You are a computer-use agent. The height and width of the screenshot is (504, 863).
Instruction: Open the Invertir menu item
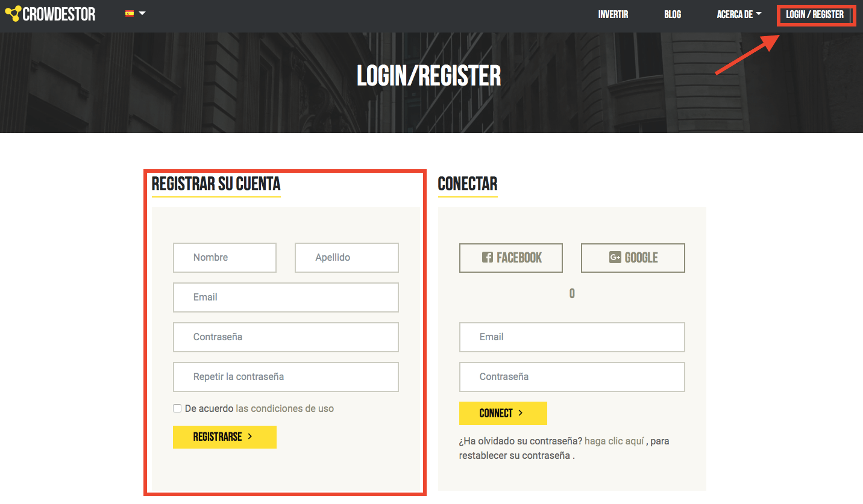pos(614,14)
